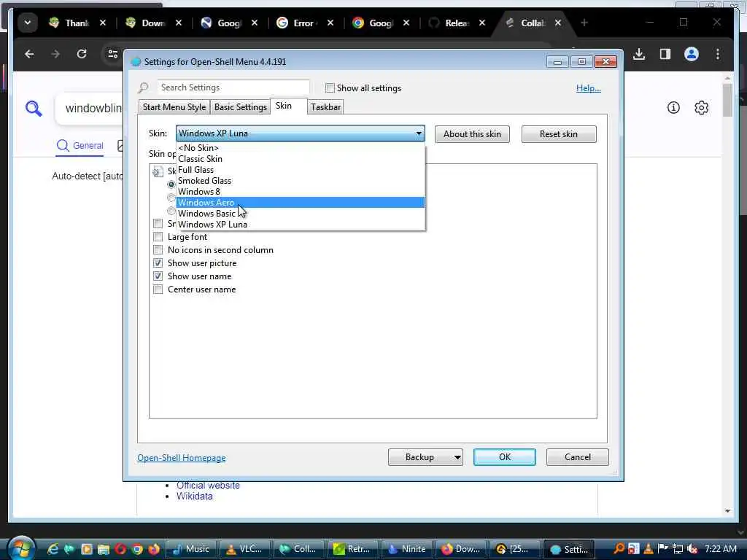The width and height of the screenshot is (747, 560).
Task: Switch to the Error Chrome tab
Action: (303, 23)
